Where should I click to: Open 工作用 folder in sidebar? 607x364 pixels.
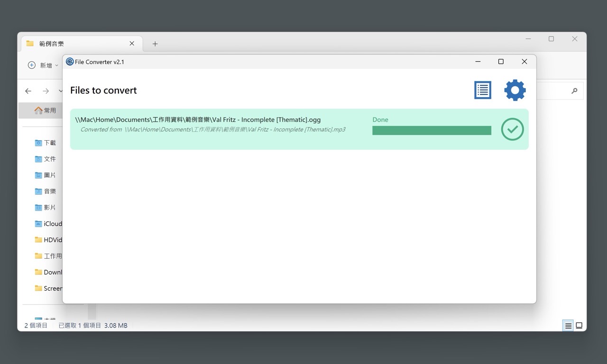pos(48,256)
